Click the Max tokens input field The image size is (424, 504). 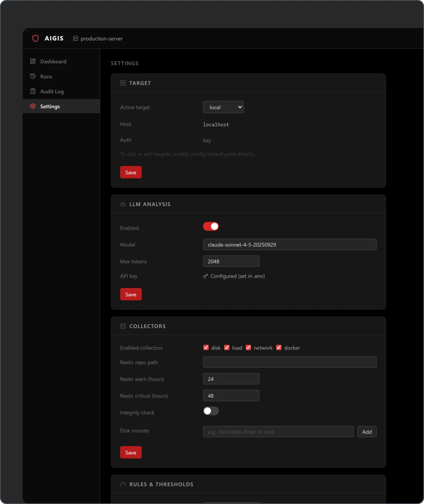click(x=231, y=261)
